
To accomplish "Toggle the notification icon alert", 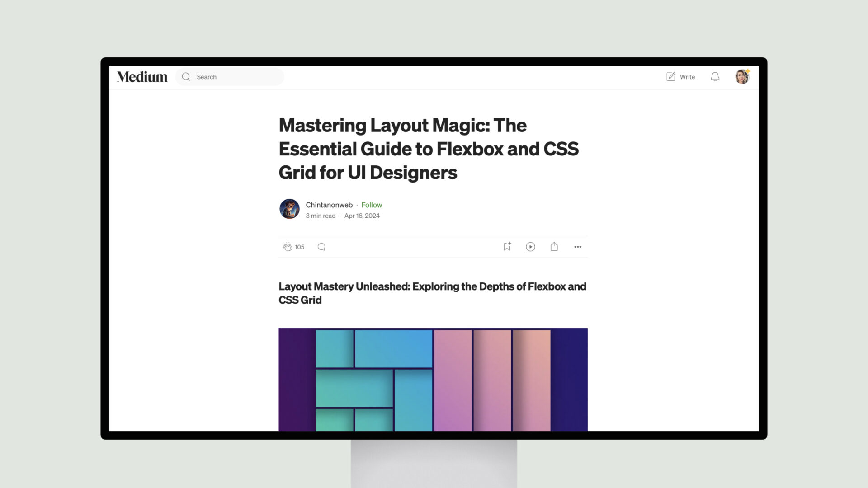I will tap(715, 76).
